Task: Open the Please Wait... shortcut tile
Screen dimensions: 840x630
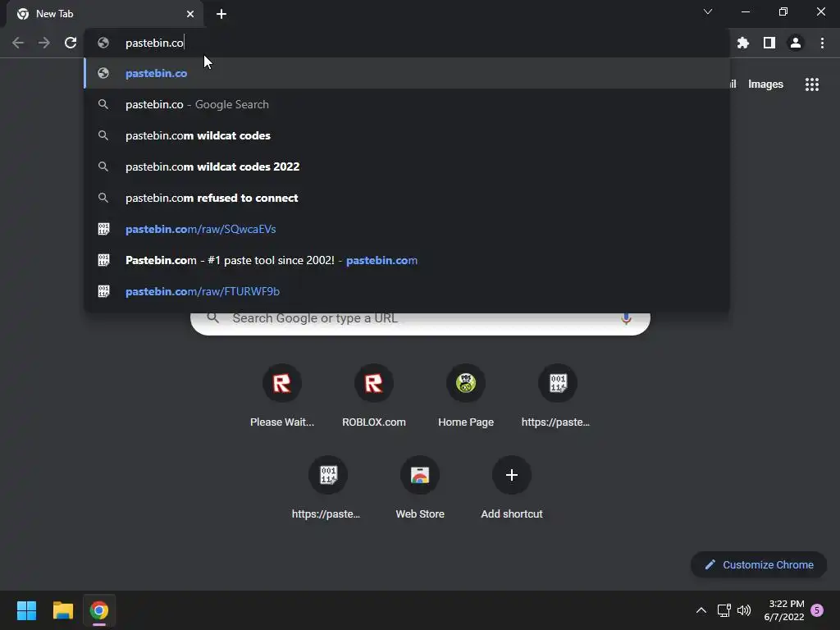Action: point(282,395)
